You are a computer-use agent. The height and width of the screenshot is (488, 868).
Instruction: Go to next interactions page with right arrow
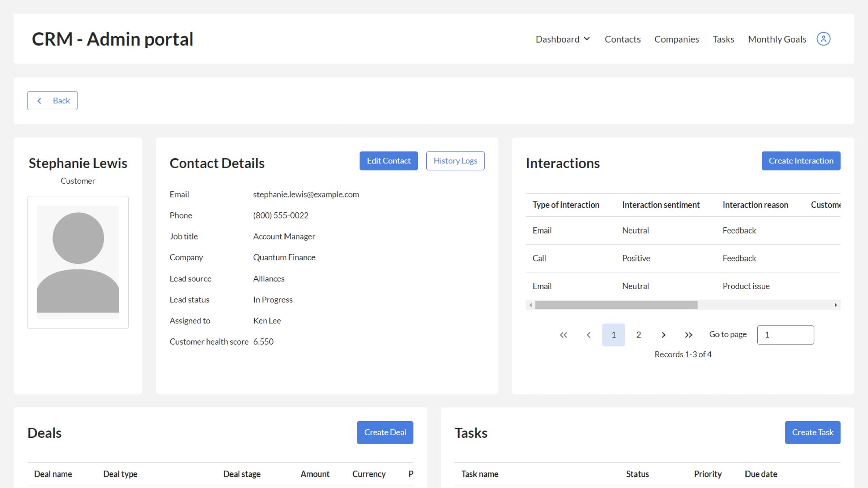[x=664, y=335]
